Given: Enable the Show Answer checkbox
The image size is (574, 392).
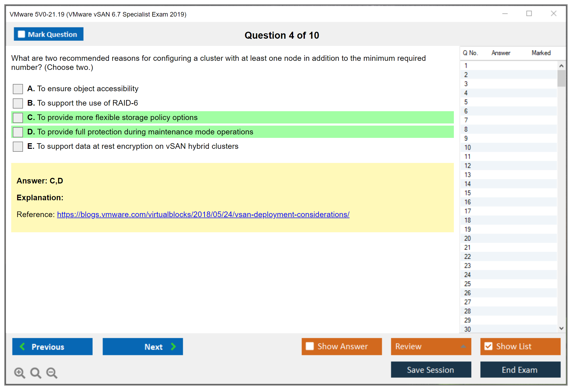Looking at the screenshot, I should 310,346.
